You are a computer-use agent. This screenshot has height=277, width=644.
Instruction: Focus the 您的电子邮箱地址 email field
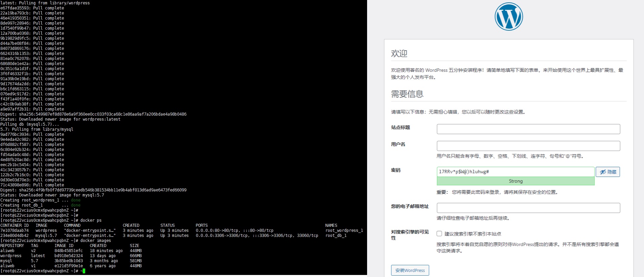tap(528, 208)
